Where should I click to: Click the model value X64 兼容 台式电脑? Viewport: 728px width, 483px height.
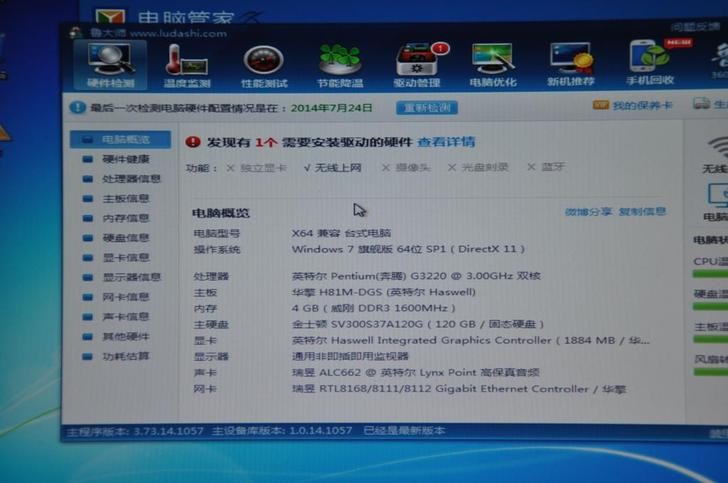point(341,233)
